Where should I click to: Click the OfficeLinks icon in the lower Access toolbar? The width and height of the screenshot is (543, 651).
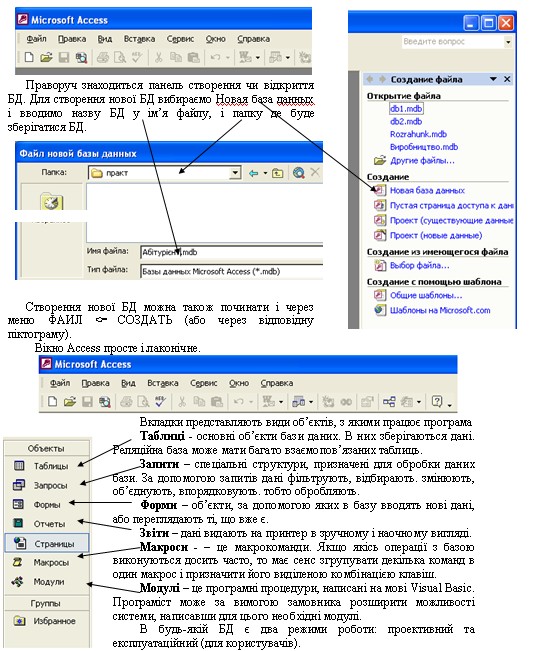coord(269,401)
